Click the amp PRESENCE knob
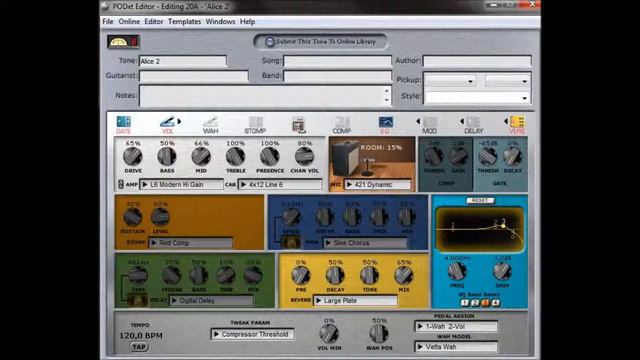640x360 pixels. pos(270,156)
